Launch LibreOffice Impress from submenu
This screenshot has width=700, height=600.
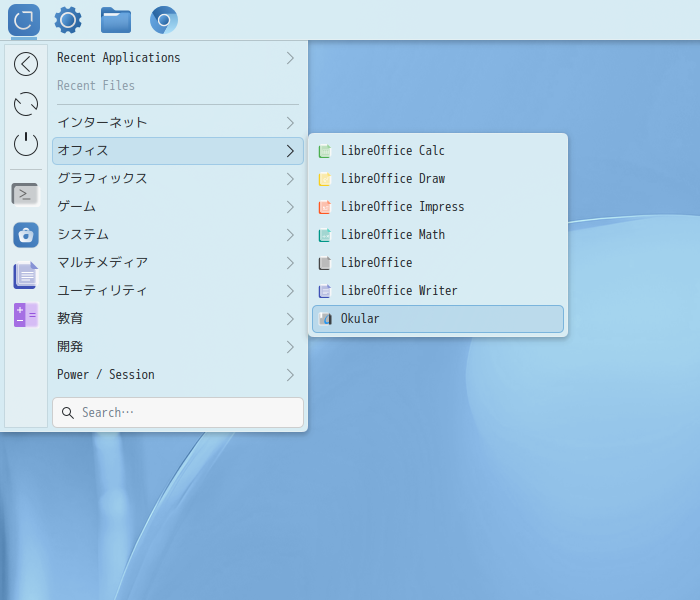[x=438, y=207]
